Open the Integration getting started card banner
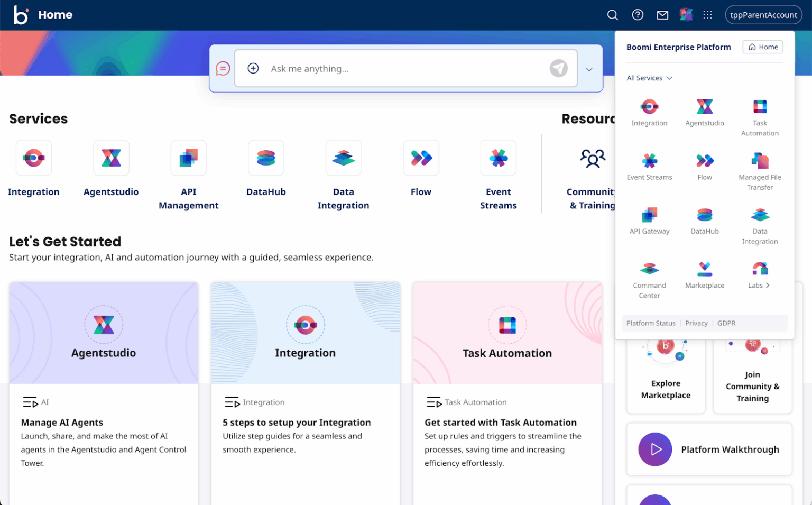Screen dimensions: 812x505 point(306,333)
